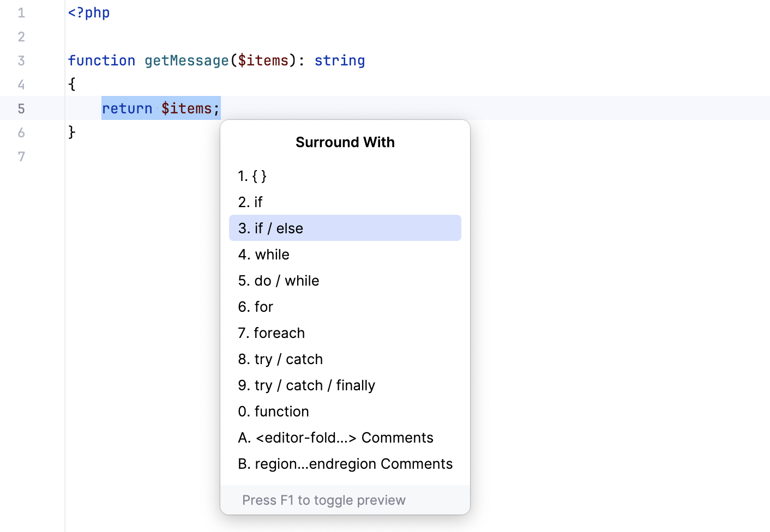Viewport: 770px width, 532px height.
Task: Click the '<?php' opening tag
Action: pos(89,13)
